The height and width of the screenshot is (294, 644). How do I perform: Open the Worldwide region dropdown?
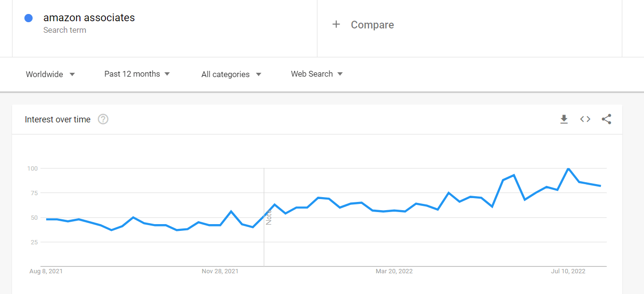(x=51, y=74)
